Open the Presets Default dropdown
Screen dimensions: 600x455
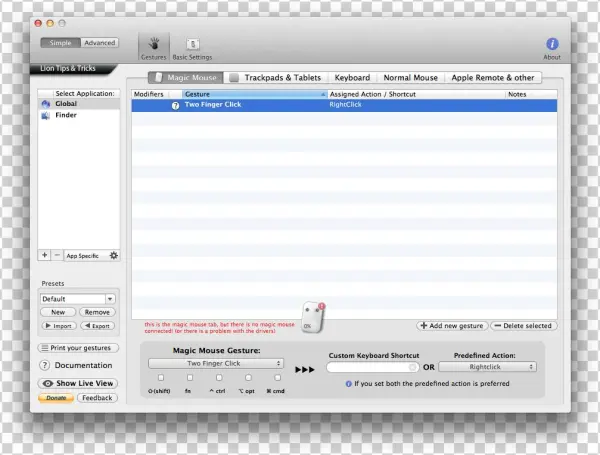coord(78,298)
